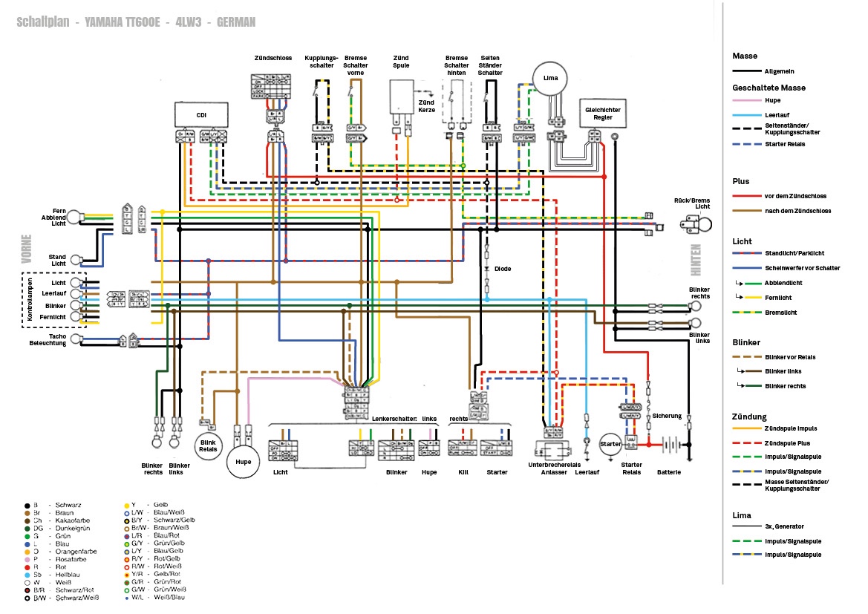This screenshot has height=614, width=868.
Task: Select the Tacho Beleuchtung bulb symbol
Action: pyautogui.click(x=77, y=339)
